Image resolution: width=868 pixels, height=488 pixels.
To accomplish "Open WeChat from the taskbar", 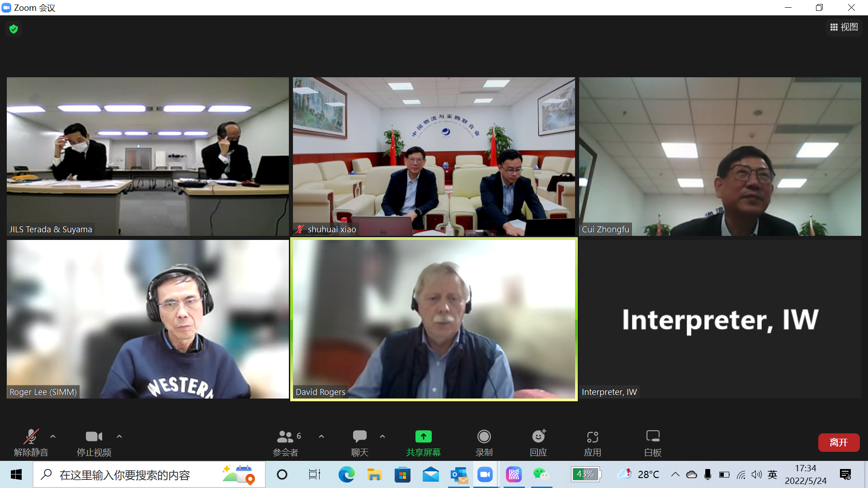I will 541,474.
